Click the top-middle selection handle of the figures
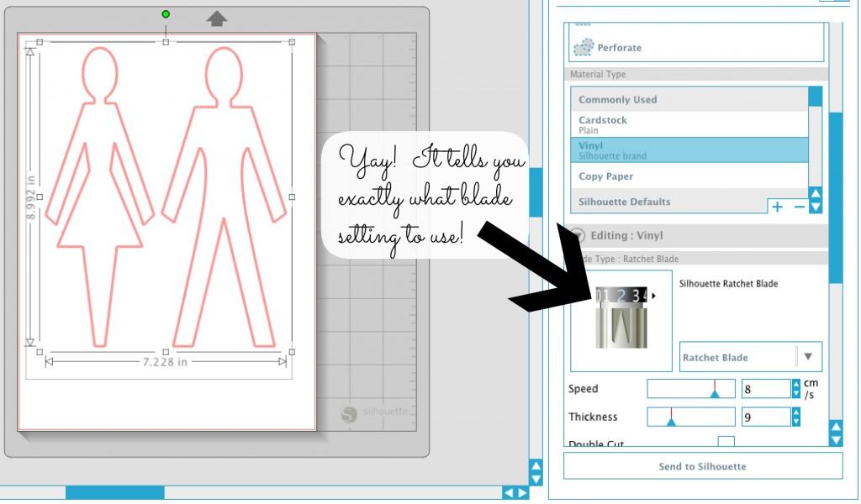Viewport: 861px width, 504px height. tap(166, 42)
